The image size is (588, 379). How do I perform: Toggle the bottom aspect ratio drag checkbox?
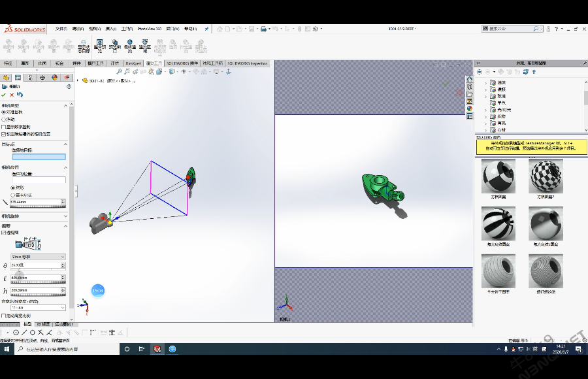coord(4,316)
